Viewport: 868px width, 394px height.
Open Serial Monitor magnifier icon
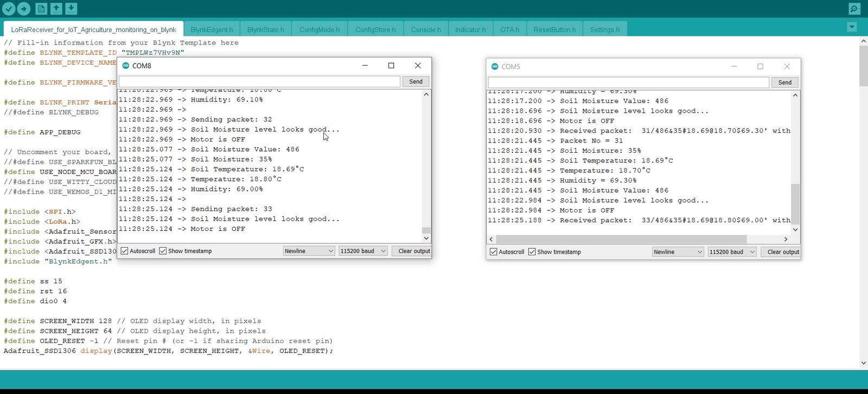point(854,9)
